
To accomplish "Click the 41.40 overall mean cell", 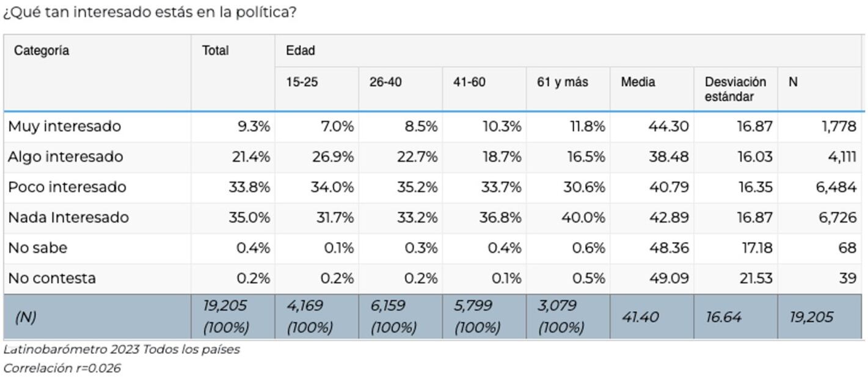I will 640,317.
